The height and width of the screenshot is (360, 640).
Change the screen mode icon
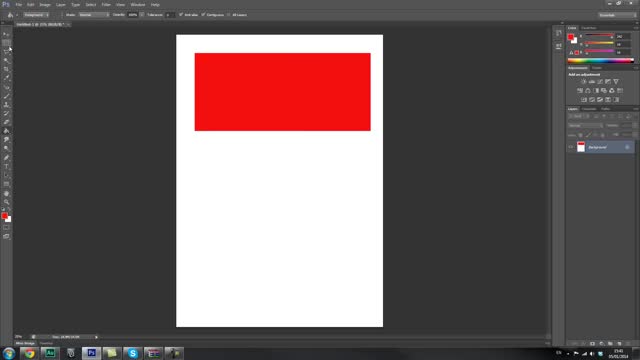click(6, 236)
